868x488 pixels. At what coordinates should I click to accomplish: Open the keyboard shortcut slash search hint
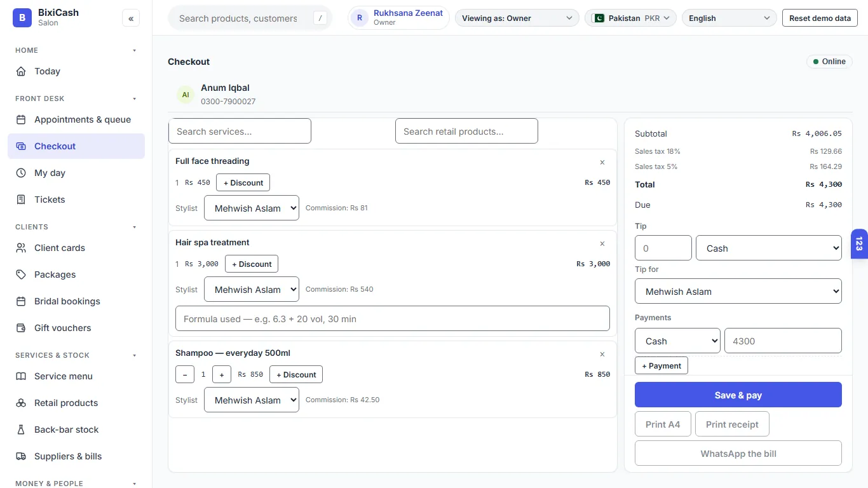point(320,18)
